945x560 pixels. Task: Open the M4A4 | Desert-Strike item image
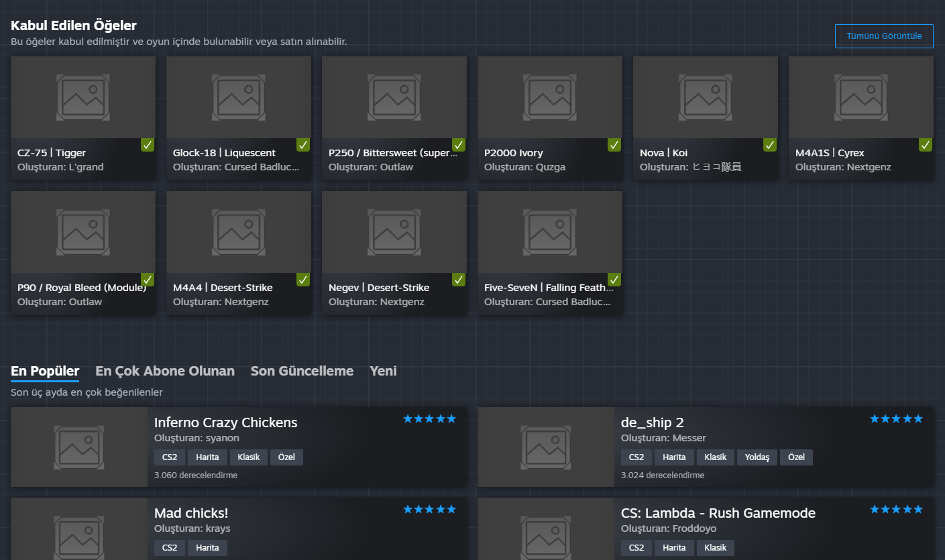coord(239,232)
